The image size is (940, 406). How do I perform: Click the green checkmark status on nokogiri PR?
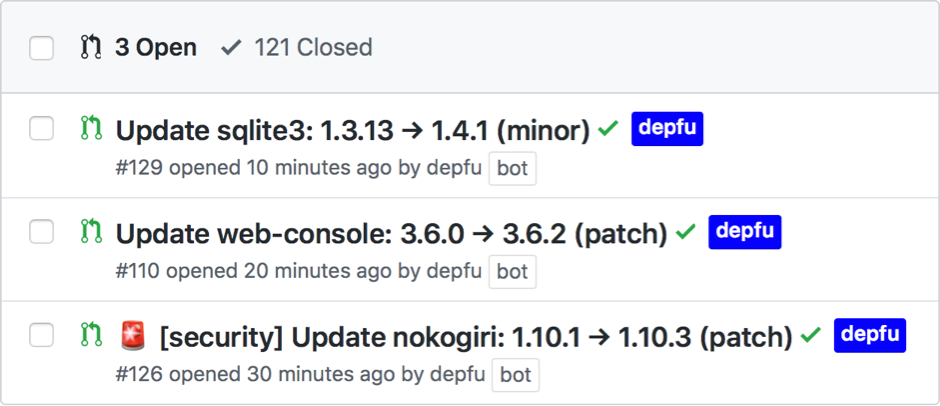click(811, 336)
